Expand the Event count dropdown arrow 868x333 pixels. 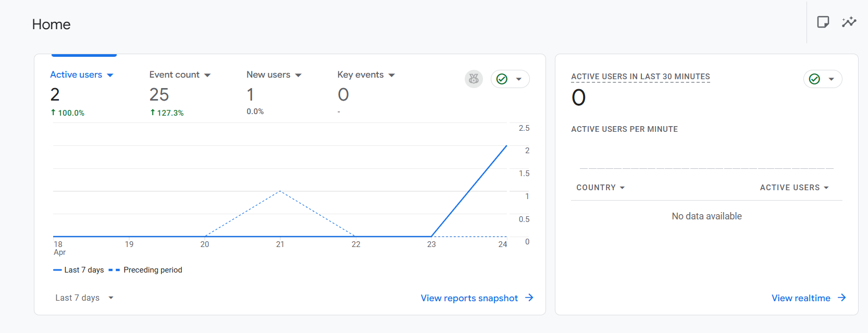207,75
